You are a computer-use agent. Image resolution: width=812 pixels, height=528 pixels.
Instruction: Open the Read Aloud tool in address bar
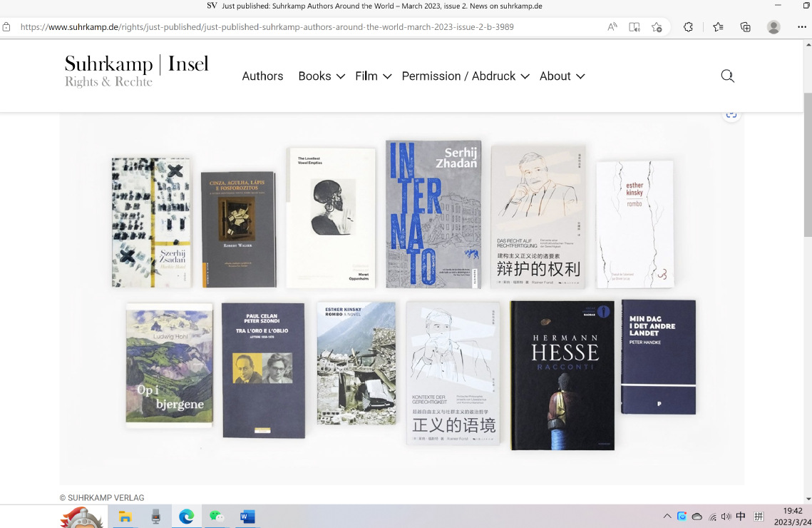(612, 27)
